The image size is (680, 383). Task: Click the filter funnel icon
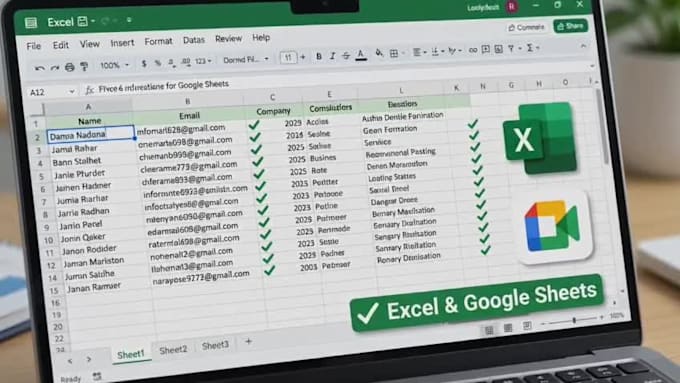point(511,49)
